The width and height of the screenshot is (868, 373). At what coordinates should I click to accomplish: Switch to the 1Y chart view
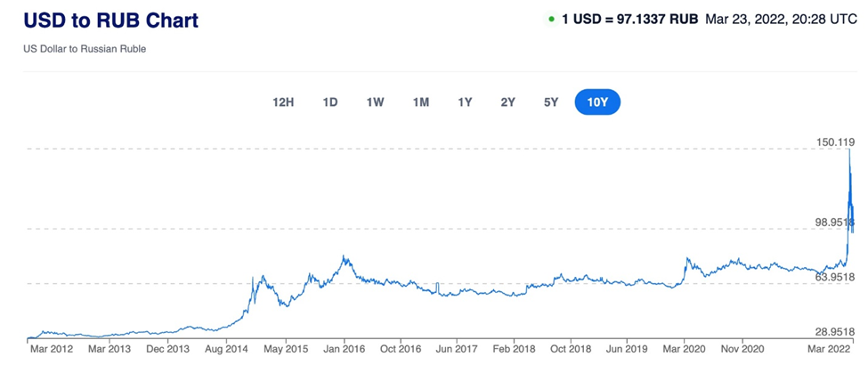click(465, 102)
